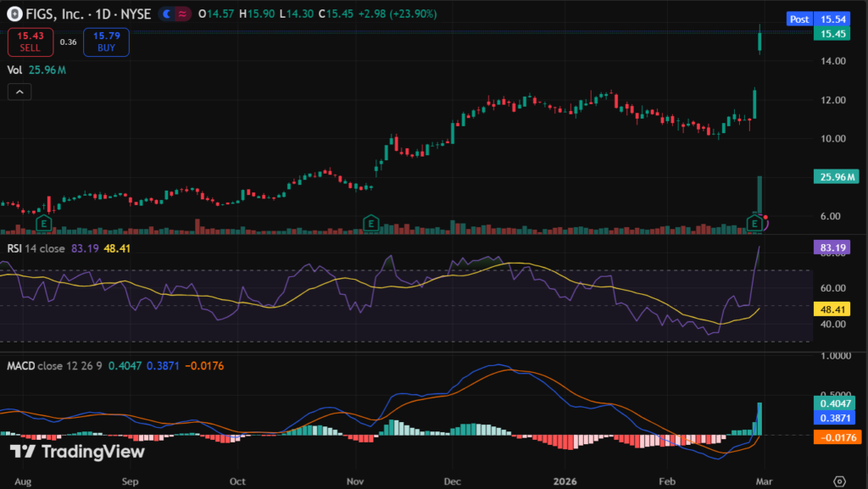Screen dimensions: 868x489
Task: Open time axis settings gear
Action: coord(838,481)
